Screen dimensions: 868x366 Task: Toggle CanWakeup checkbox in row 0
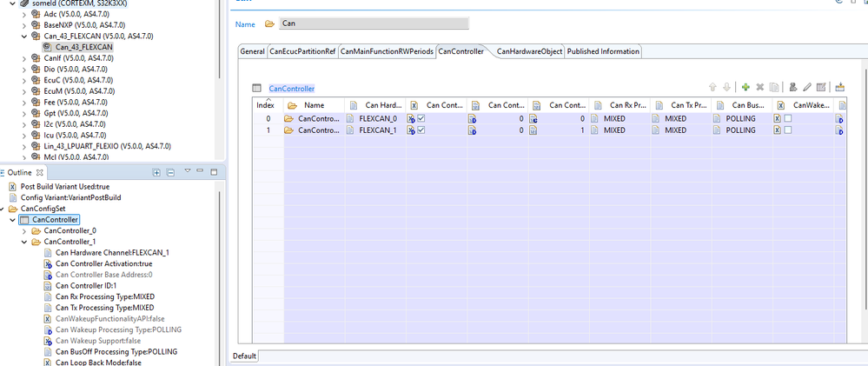pyautogui.click(x=788, y=118)
